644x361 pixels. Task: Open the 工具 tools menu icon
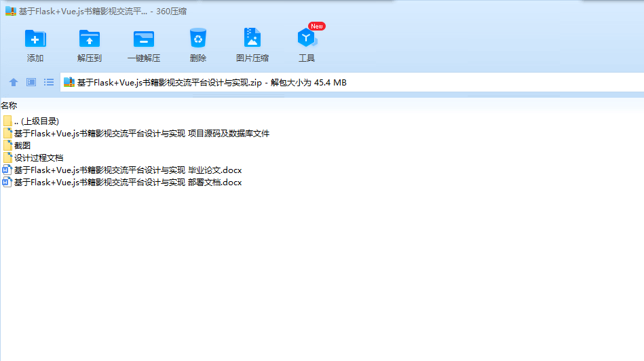click(307, 38)
